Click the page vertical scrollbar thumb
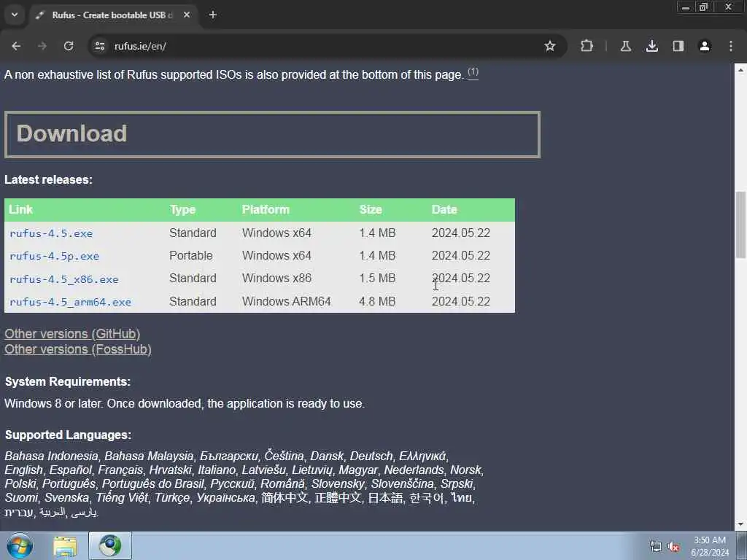Viewport: 747px width, 560px height. coord(740,225)
